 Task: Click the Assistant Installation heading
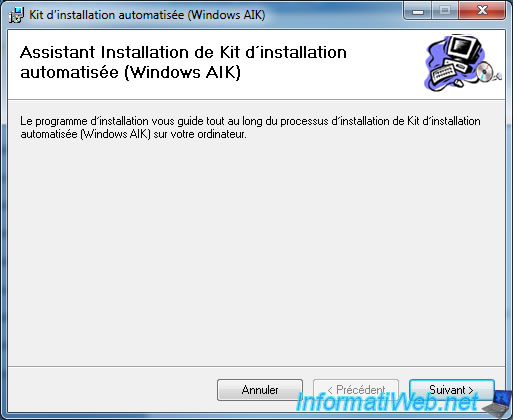point(183,62)
